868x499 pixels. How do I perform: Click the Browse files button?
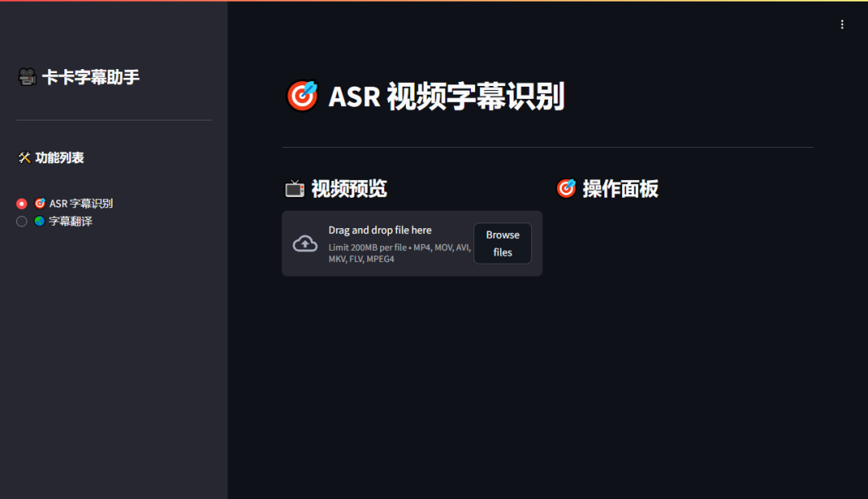(x=502, y=243)
